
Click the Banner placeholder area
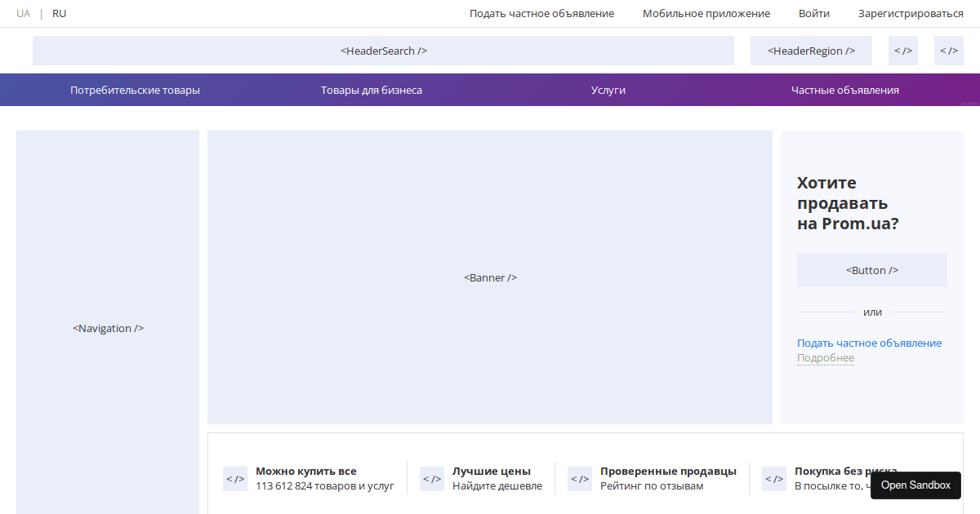click(x=490, y=277)
